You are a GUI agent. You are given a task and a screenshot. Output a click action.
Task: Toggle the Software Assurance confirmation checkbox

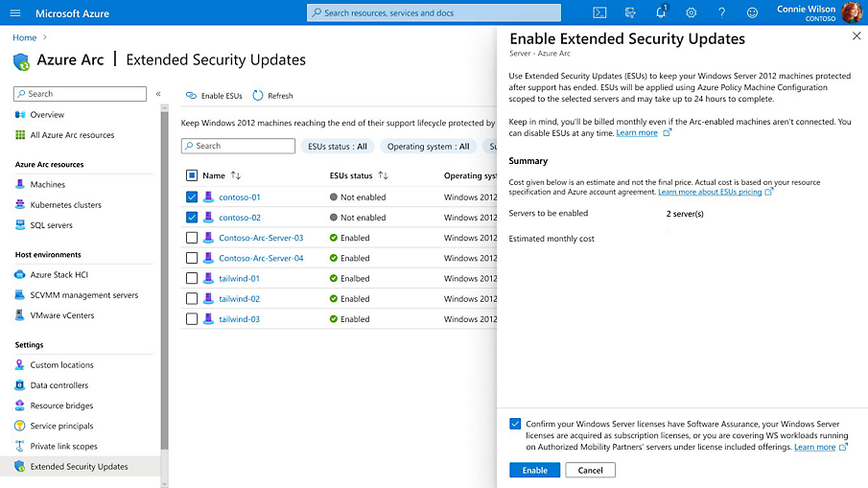click(x=516, y=424)
